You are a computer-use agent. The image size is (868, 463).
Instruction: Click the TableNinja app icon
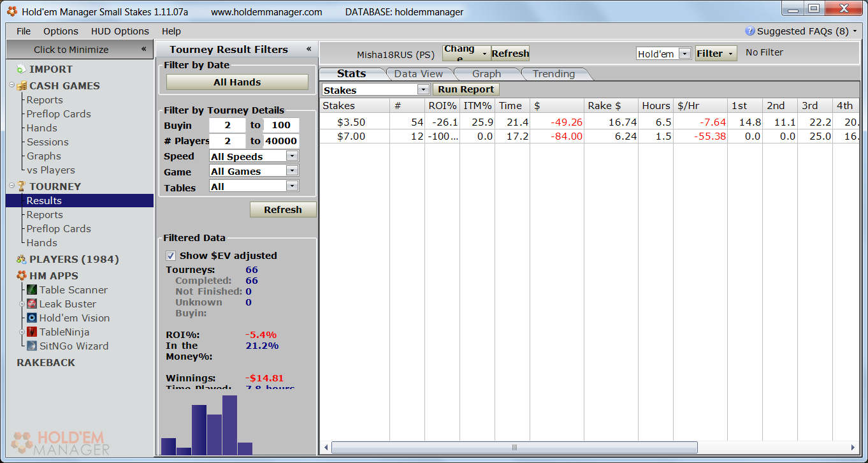(33, 332)
